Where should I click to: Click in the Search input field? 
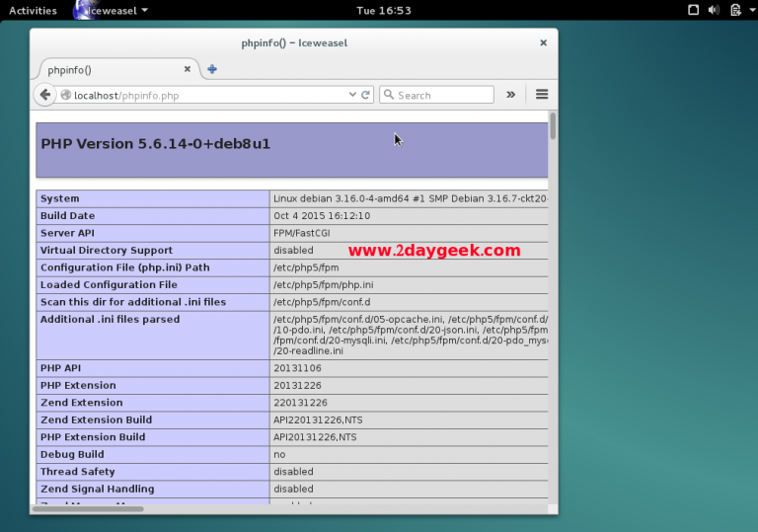point(442,95)
